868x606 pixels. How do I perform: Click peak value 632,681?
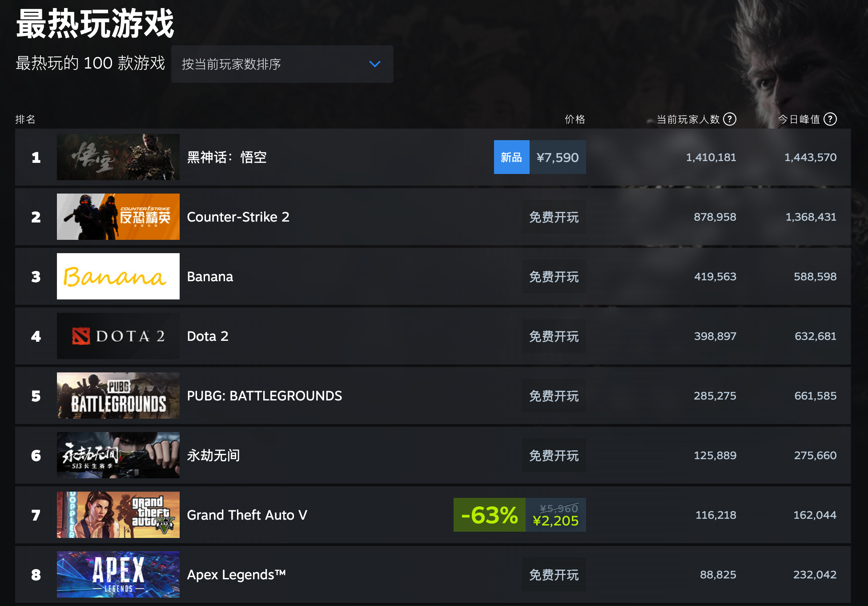(x=816, y=336)
